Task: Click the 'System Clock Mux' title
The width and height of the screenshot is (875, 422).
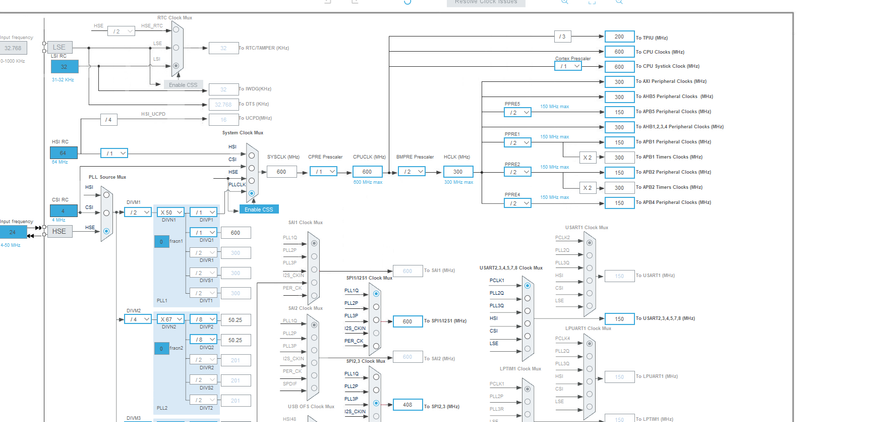Action: 243,133
